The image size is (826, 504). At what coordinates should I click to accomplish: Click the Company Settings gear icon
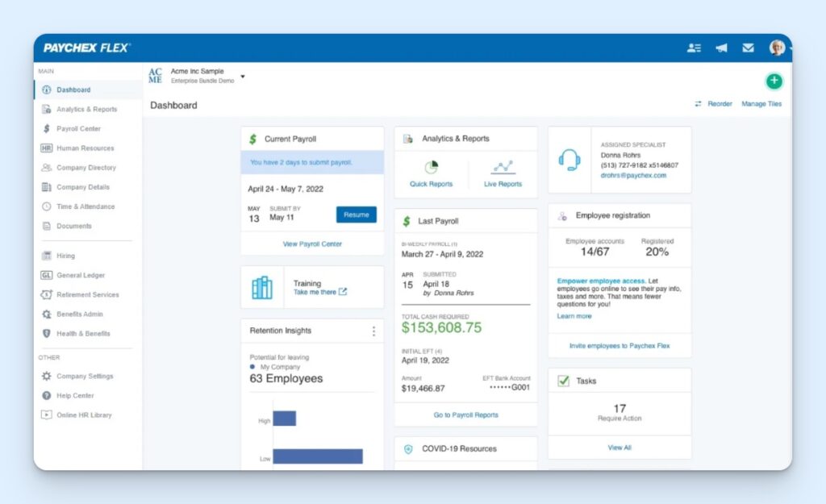click(46, 376)
